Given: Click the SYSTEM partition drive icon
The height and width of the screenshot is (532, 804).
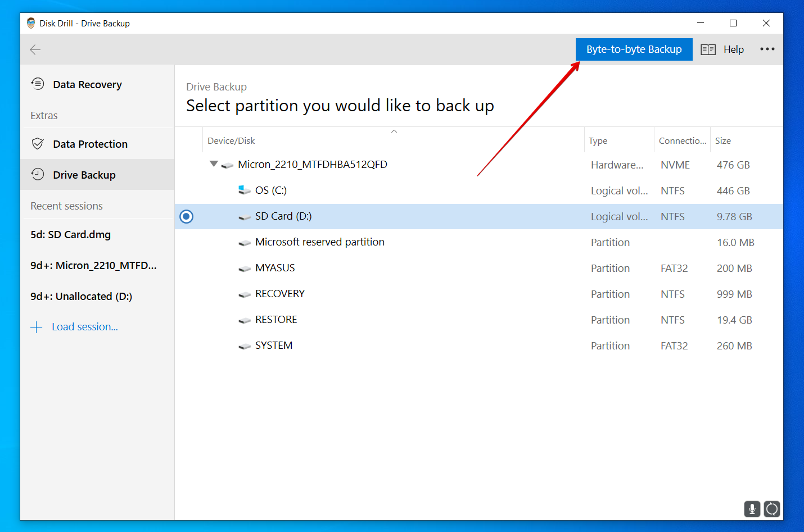Looking at the screenshot, I should (x=245, y=346).
